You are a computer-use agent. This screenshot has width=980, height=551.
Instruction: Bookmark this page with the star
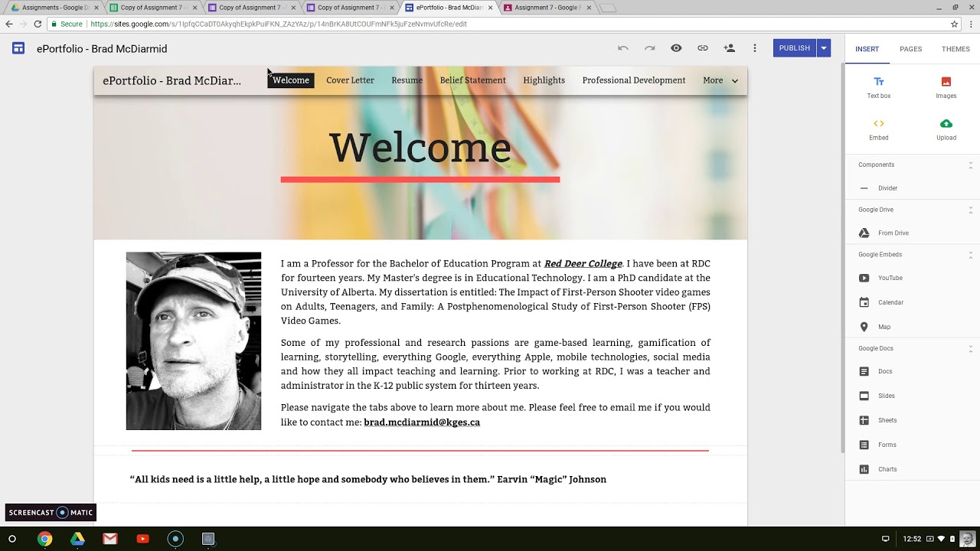coord(954,24)
